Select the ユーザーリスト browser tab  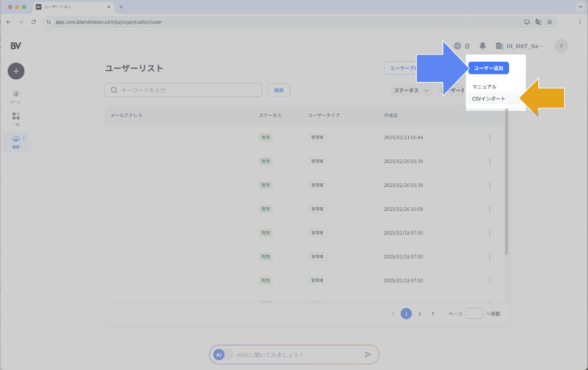click(74, 7)
